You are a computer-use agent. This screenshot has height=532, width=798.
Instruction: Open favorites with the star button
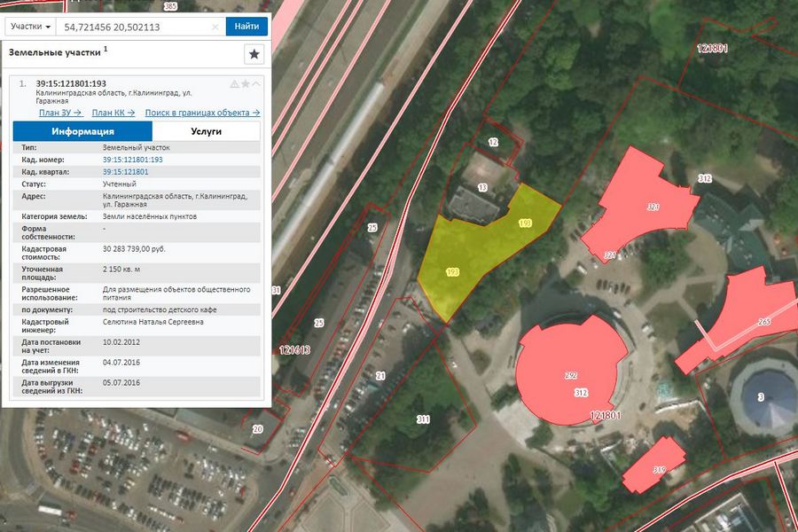[x=254, y=54]
